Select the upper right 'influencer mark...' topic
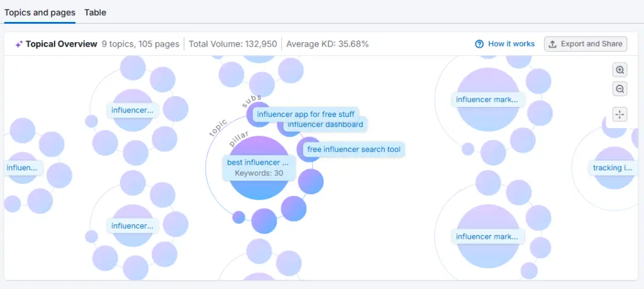Screen dimensions: 644x289 tap(488, 99)
